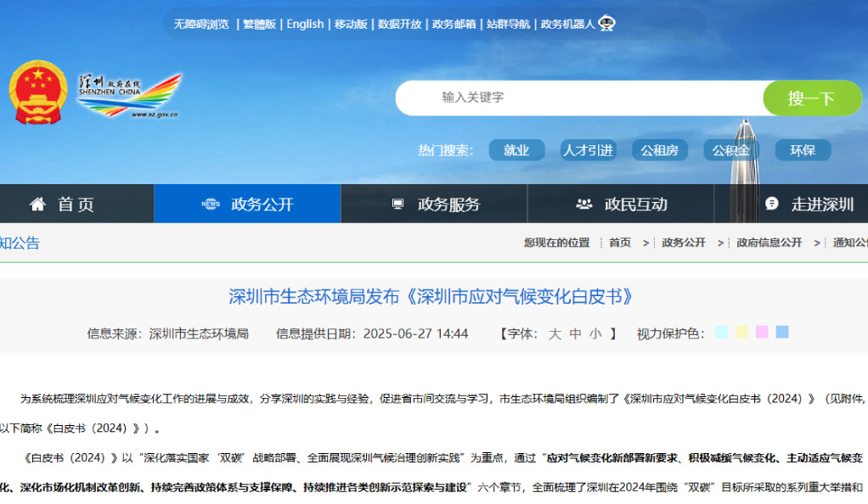
Task: Click the chat bubble icon beside 政务服务
Action: click(x=396, y=204)
